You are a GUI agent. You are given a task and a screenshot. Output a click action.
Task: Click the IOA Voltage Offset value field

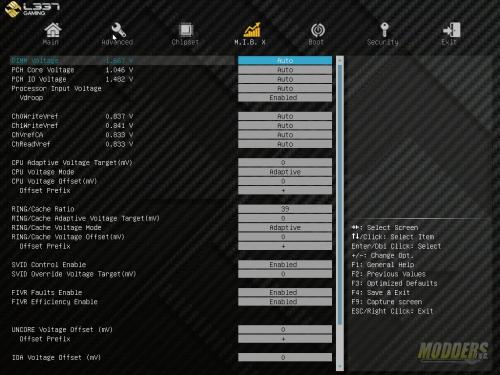pos(285,357)
